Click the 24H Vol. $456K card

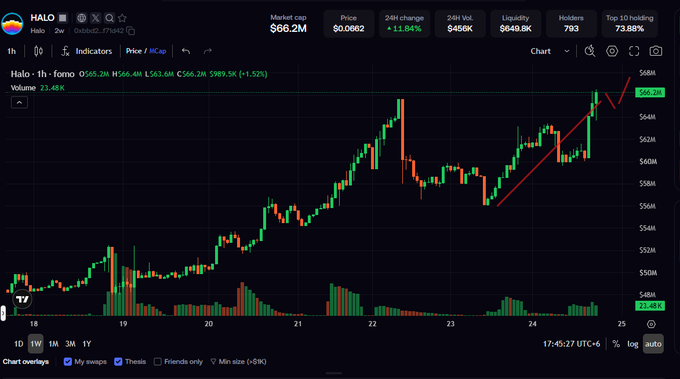[460, 23]
